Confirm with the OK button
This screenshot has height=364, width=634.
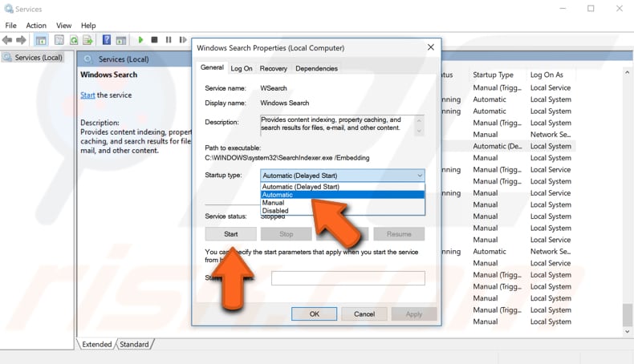[x=314, y=314]
